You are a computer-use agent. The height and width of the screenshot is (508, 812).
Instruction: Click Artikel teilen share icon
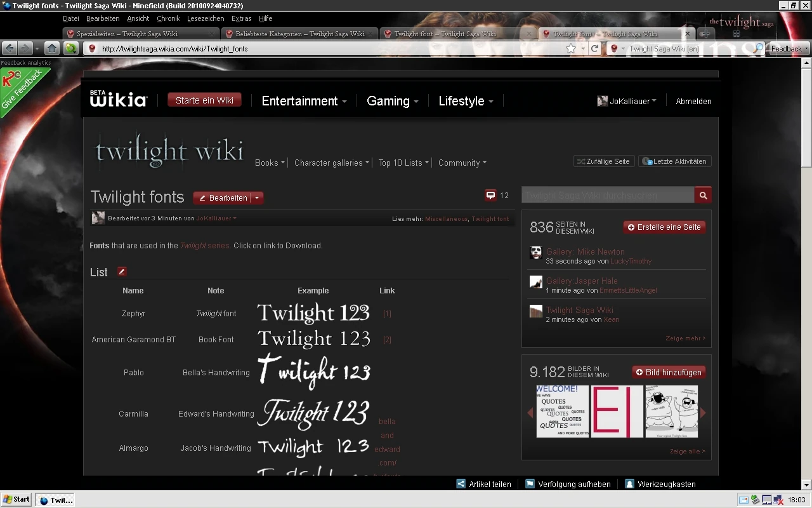pyautogui.click(x=461, y=484)
